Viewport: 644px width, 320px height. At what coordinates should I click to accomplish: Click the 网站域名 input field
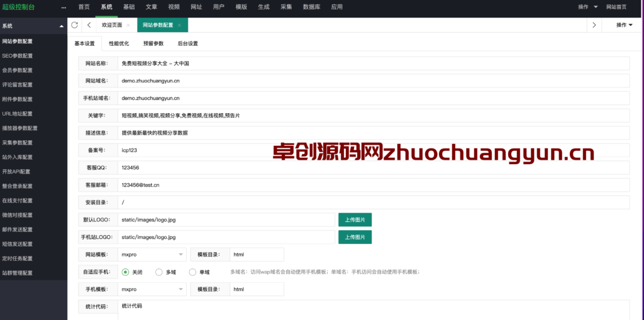coord(374,80)
